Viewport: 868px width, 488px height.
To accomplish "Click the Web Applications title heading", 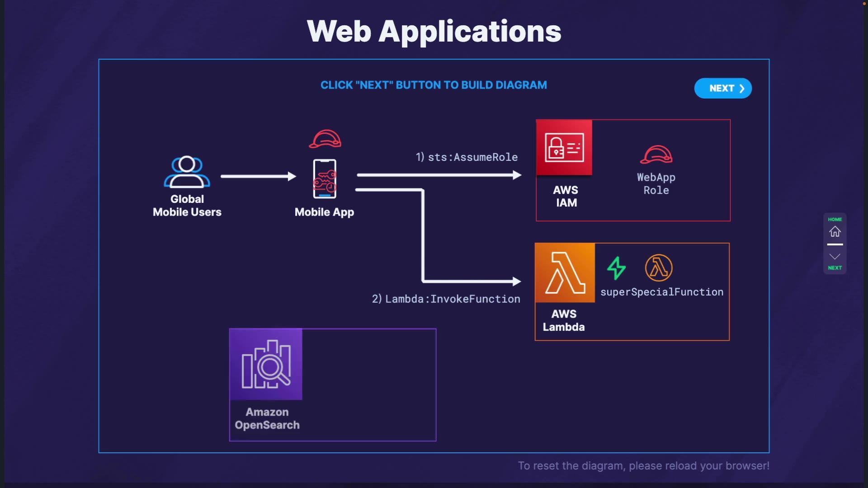I will [x=434, y=32].
